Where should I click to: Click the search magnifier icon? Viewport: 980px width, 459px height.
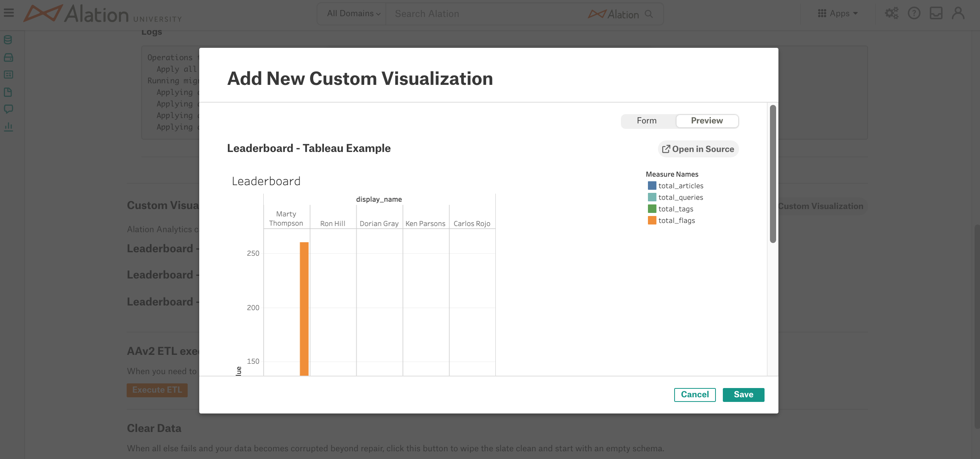(649, 14)
